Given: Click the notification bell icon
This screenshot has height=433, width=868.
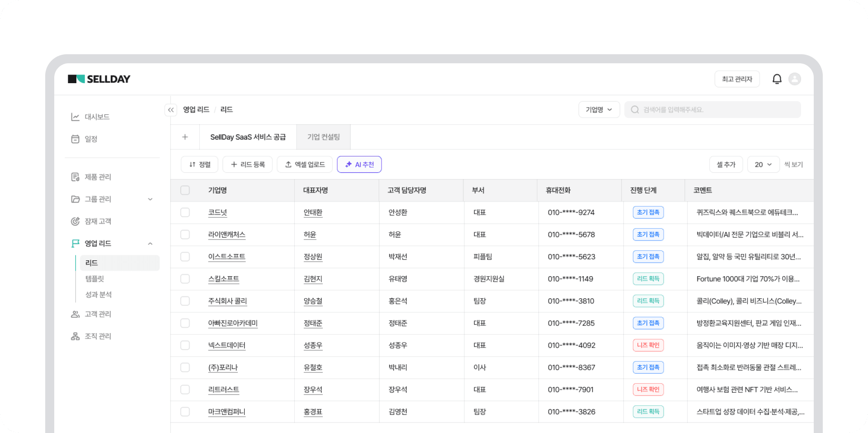Looking at the screenshot, I should click(777, 79).
